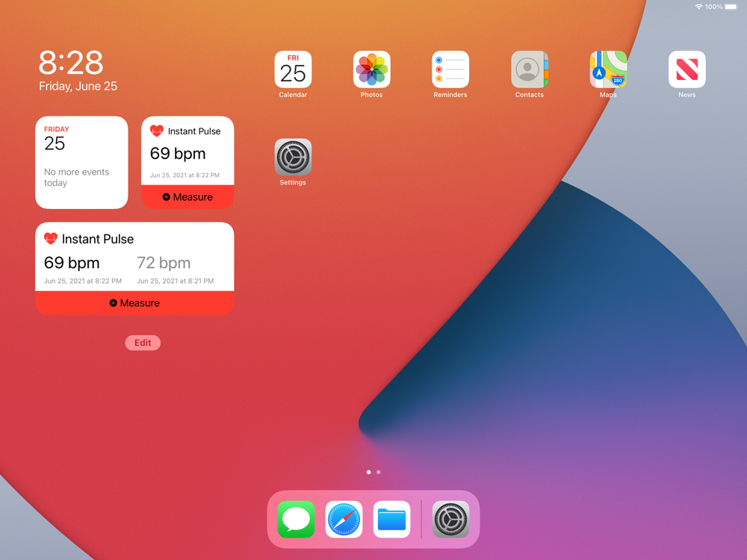
Task: Tap the battery status indicator
Action: click(731, 7)
